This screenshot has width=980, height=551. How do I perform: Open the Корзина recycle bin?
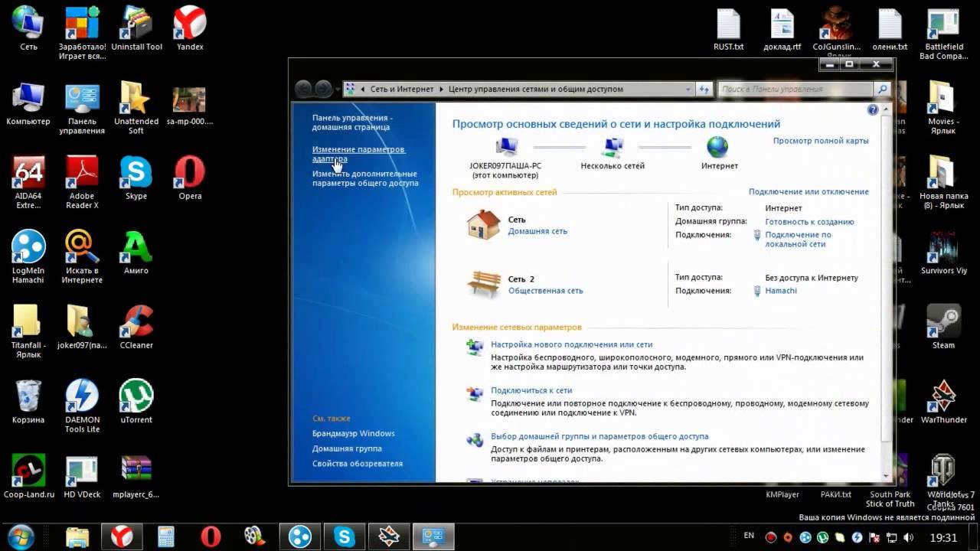point(28,402)
